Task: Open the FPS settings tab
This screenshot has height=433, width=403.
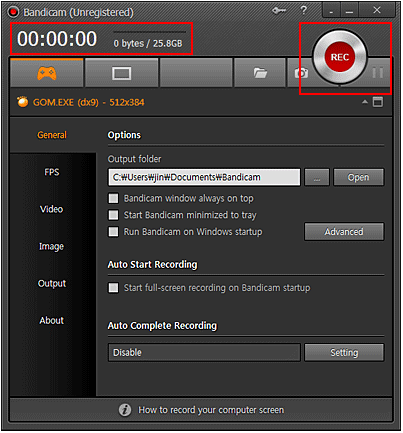Action: point(52,172)
